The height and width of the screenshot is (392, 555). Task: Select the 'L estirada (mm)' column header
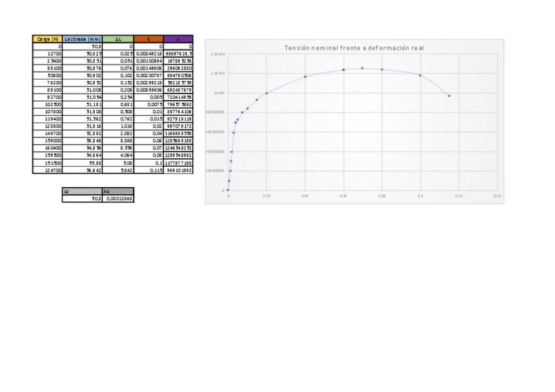82,39
